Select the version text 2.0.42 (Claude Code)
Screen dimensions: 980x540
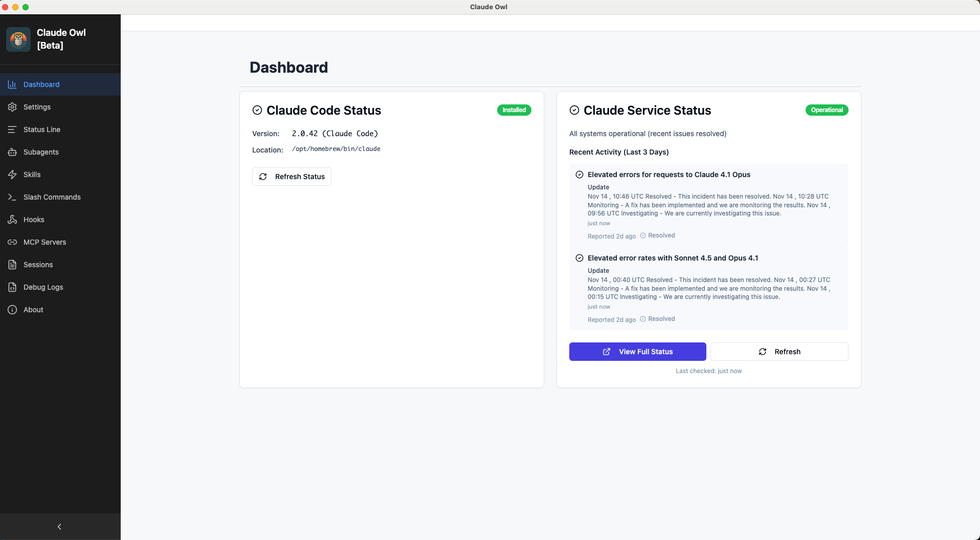(335, 134)
